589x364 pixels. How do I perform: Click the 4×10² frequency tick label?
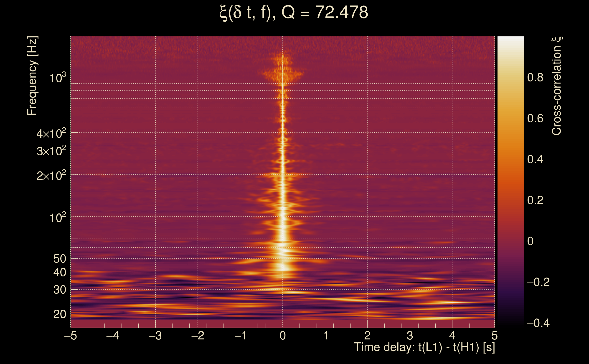[51, 133]
